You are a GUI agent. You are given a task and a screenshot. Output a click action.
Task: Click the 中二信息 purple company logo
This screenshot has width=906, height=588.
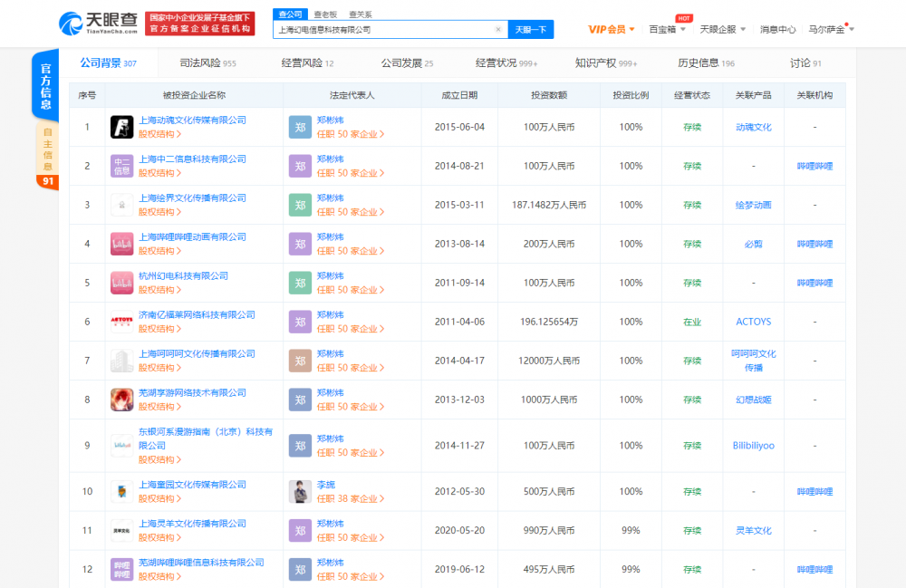pos(121,166)
